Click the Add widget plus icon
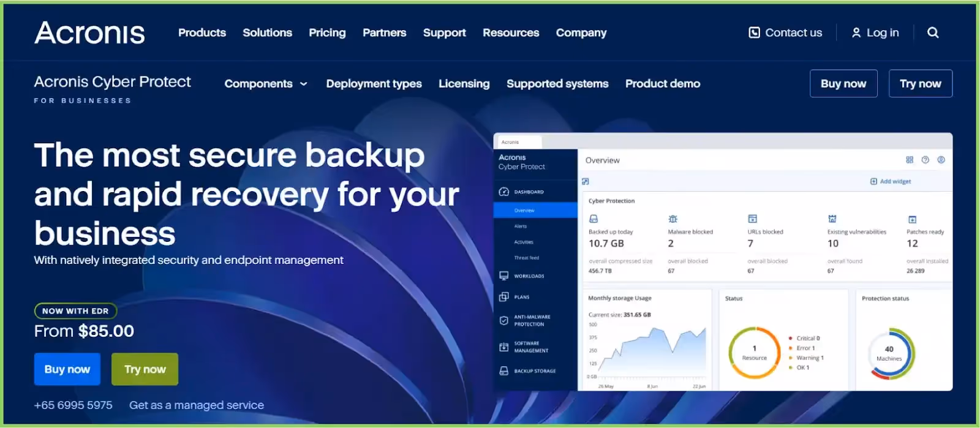The height and width of the screenshot is (428, 980). click(873, 181)
